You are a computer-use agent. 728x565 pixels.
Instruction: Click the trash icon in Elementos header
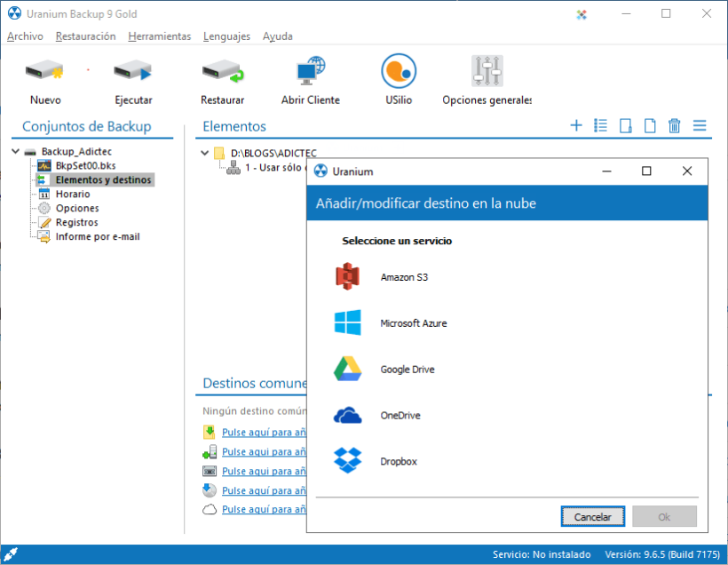point(675,126)
